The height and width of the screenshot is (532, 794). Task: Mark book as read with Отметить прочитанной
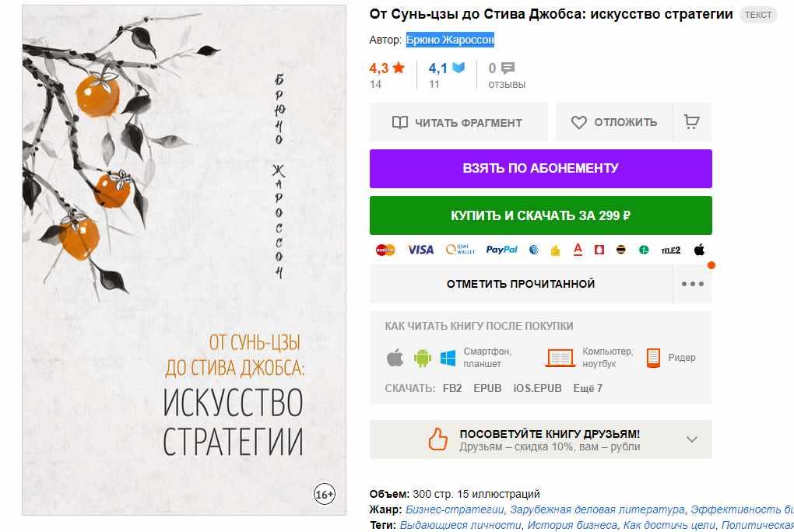[x=521, y=284]
